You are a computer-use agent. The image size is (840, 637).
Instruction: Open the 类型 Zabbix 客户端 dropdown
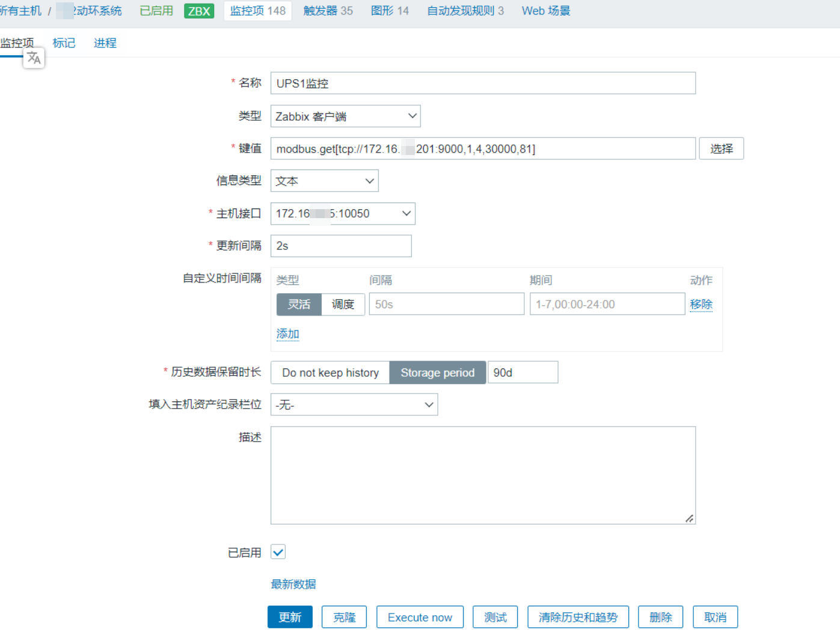[x=345, y=116]
